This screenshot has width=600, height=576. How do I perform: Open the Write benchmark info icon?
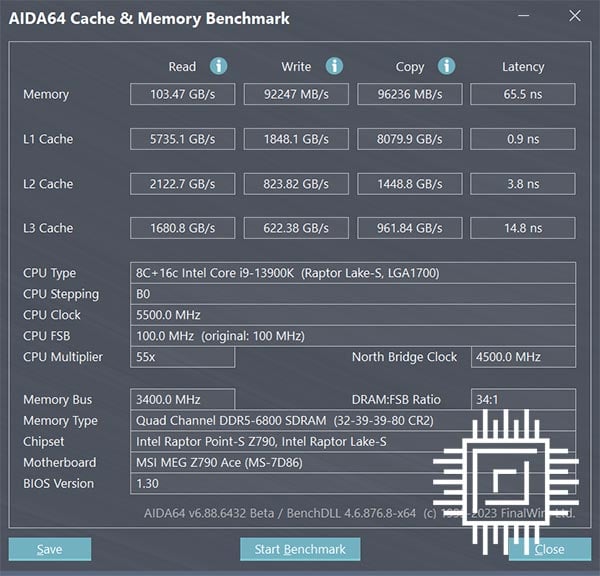(334, 66)
